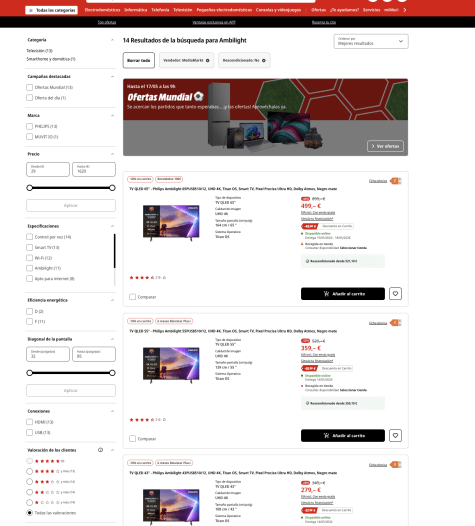Check the PHILIPS brand filter
This screenshot has height=526, width=475.
pyautogui.click(x=30, y=126)
